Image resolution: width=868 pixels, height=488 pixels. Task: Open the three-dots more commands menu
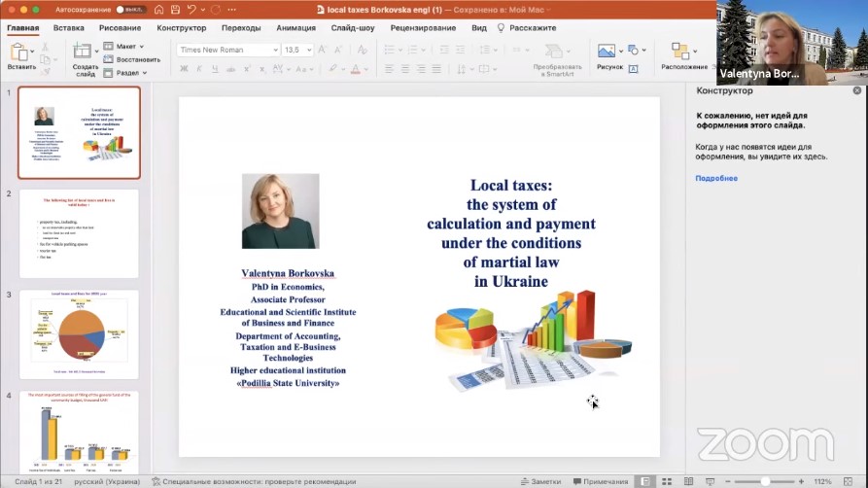tap(232, 10)
